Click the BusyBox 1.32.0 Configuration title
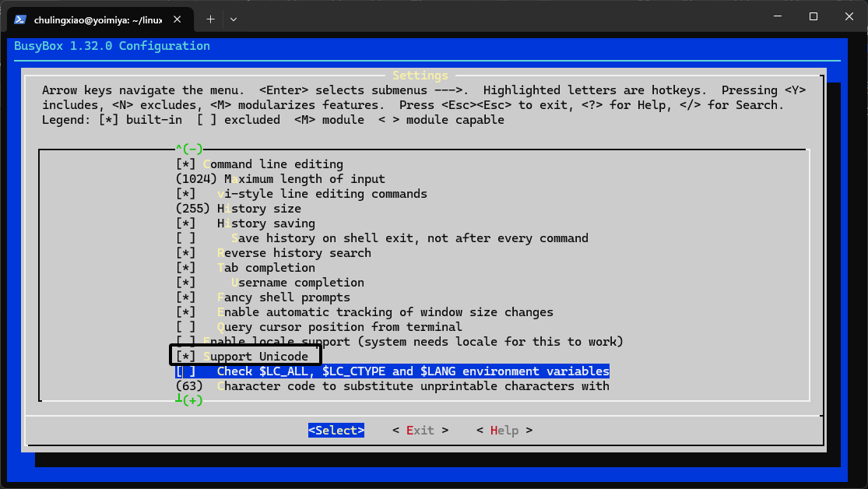Viewport: 868px width, 489px height. (112, 46)
